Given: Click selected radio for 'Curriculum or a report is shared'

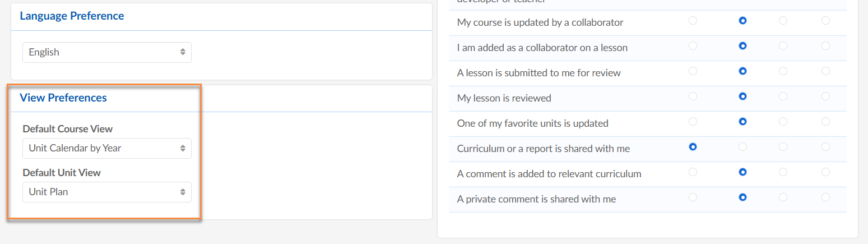Looking at the screenshot, I should click(x=693, y=147).
